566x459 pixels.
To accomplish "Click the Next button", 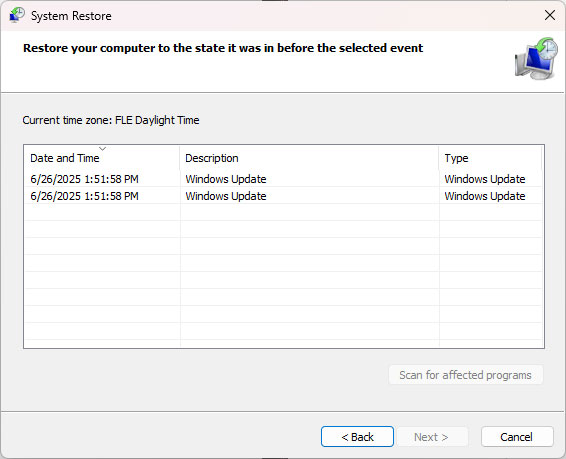I will 432,437.
